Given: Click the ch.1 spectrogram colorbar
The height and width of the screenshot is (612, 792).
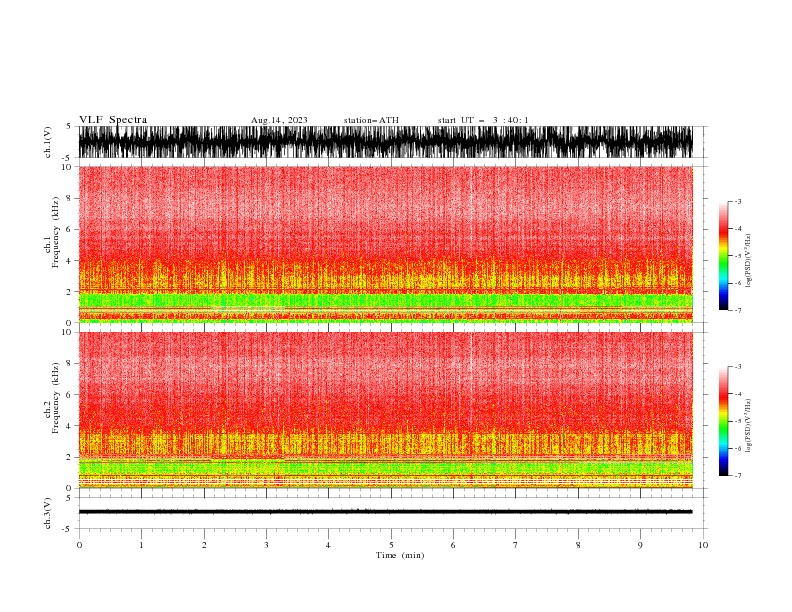Looking at the screenshot, I should point(723,256).
